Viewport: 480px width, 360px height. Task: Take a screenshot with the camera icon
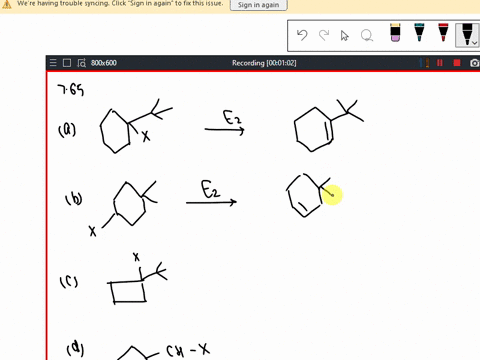point(475,63)
